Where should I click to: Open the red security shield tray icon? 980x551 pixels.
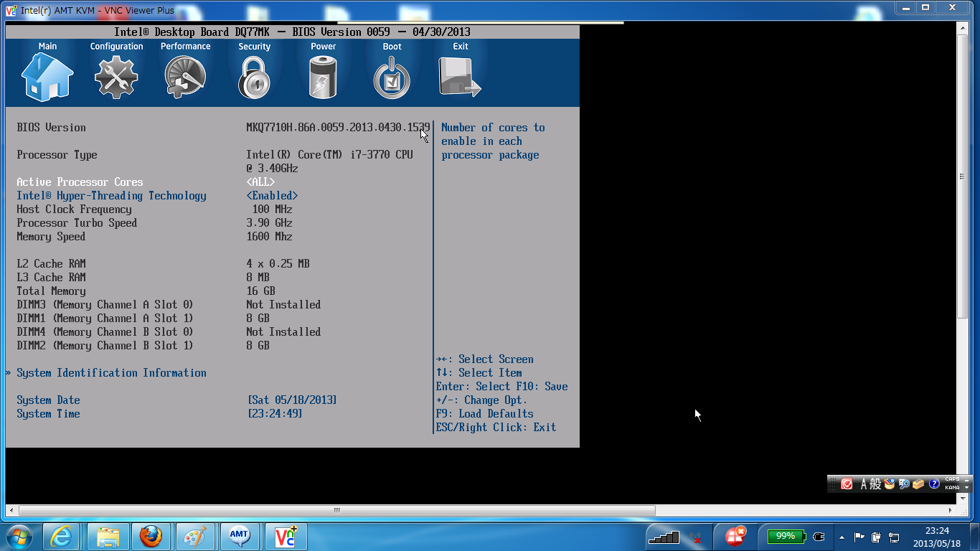click(x=735, y=535)
